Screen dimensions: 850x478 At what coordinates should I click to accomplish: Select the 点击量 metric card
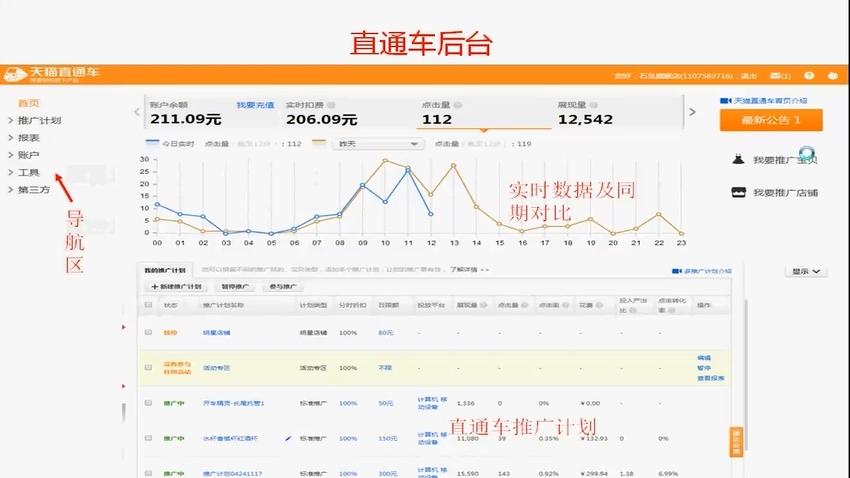point(484,113)
